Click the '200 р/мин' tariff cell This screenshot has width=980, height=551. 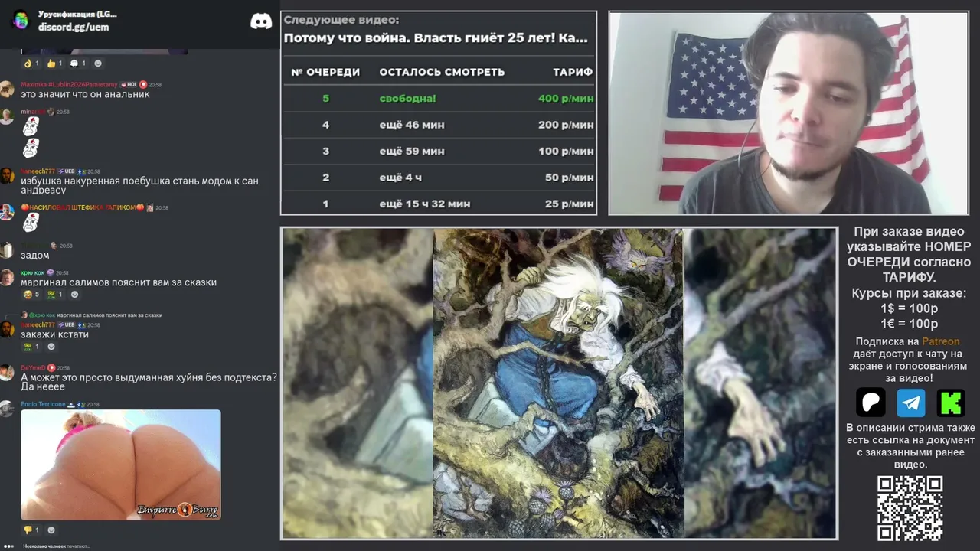pos(566,125)
